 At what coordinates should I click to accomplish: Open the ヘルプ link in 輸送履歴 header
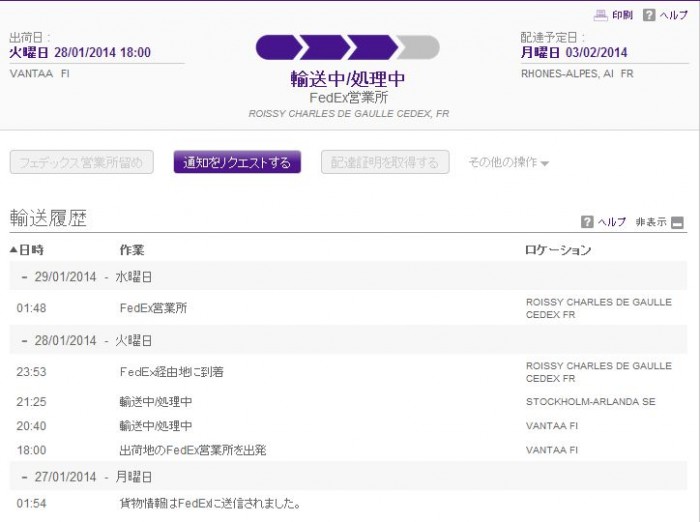tap(612, 222)
